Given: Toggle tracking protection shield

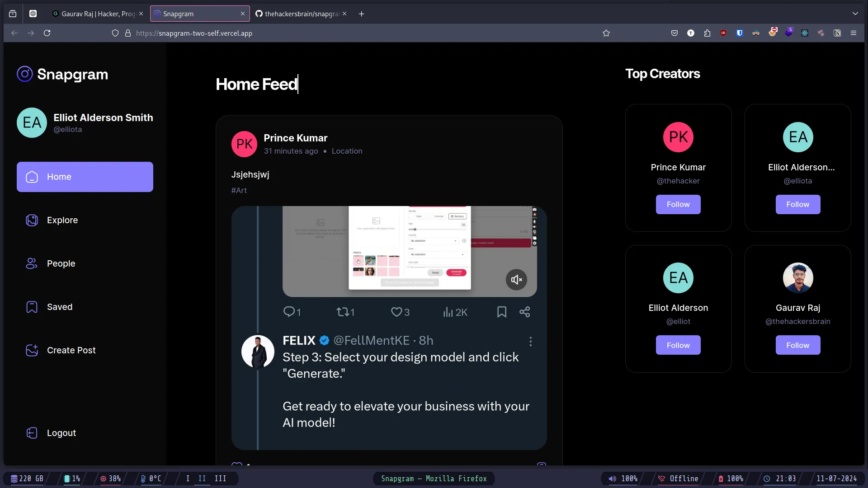Looking at the screenshot, I should (115, 33).
